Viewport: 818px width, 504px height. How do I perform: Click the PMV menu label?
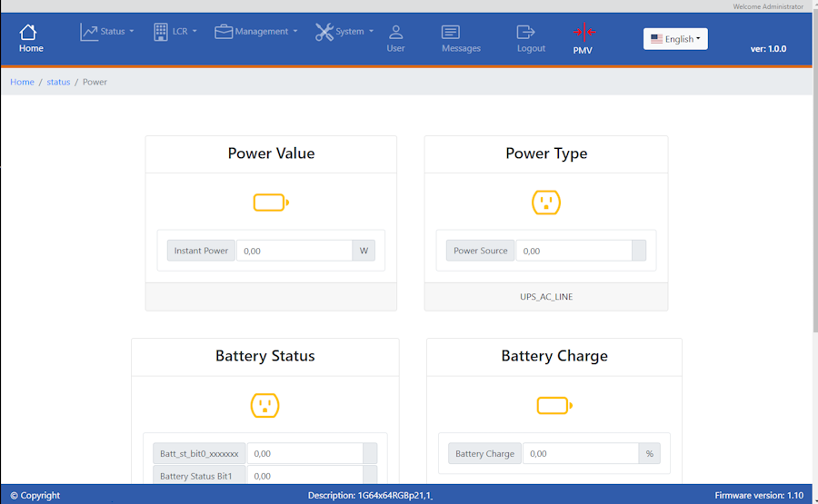tap(583, 51)
